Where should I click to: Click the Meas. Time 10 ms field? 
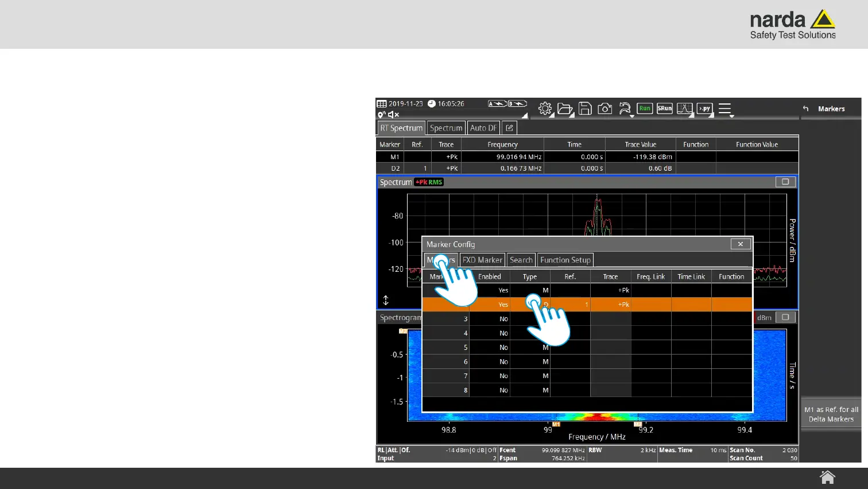tap(693, 451)
